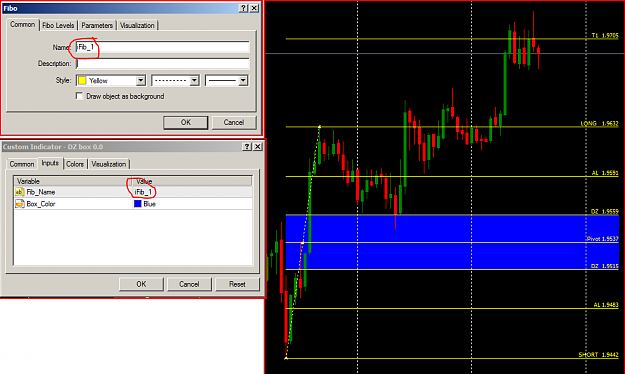Click OK in the DZ box dialog
The height and width of the screenshot is (374, 625).
point(141,284)
